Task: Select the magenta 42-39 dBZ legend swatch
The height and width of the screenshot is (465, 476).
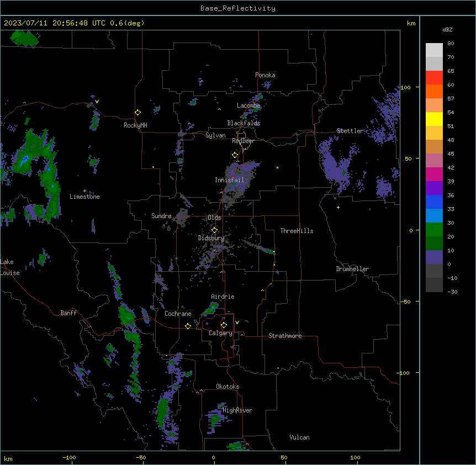Action: [434, 174]
